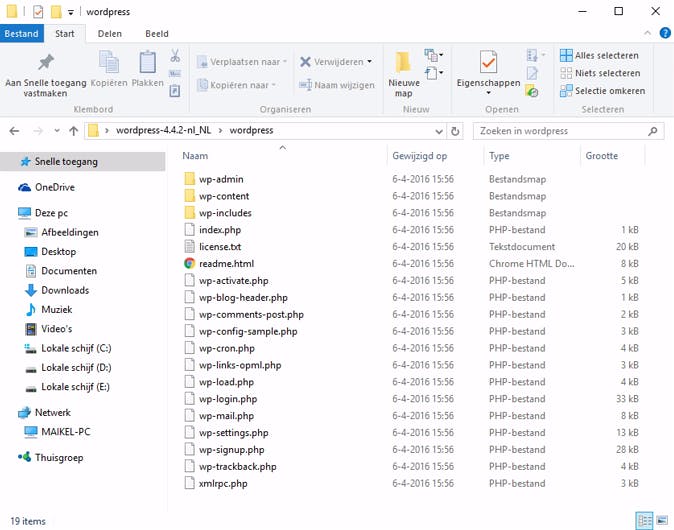
Task: Click the Downloads arrow icon in sidebar
Action: 31,290
